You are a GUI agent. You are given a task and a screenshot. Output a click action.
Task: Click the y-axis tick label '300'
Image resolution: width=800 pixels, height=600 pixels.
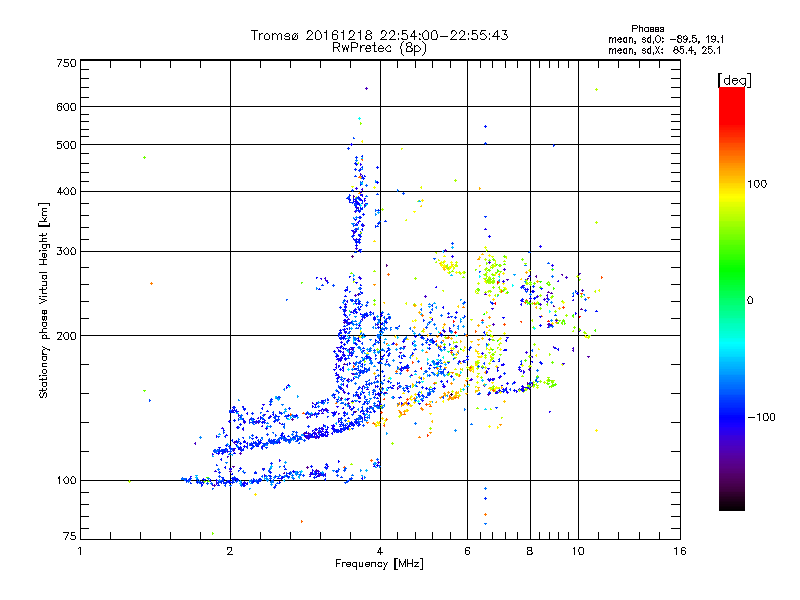point(67,251)
